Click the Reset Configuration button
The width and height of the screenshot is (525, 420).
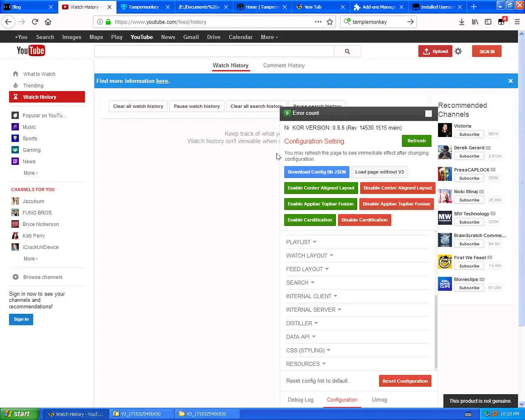click(405, 381)
